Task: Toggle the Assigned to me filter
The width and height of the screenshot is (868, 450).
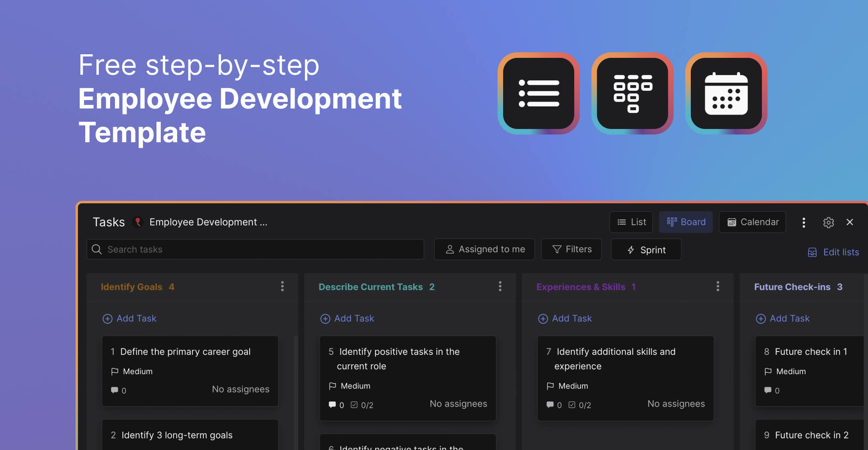Action: coord(484,250)
